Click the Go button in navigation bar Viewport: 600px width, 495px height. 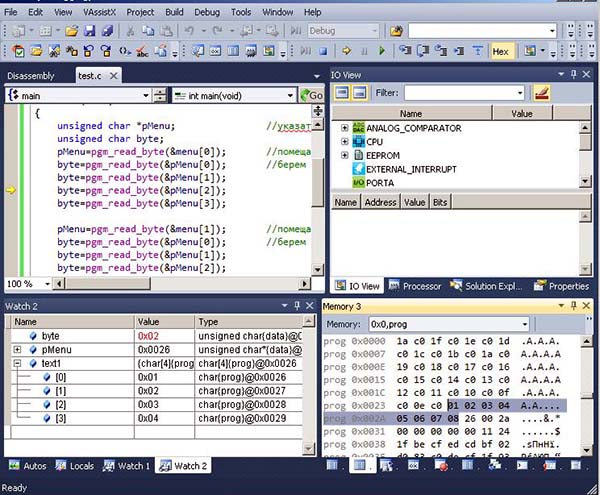tap(312, 95)
